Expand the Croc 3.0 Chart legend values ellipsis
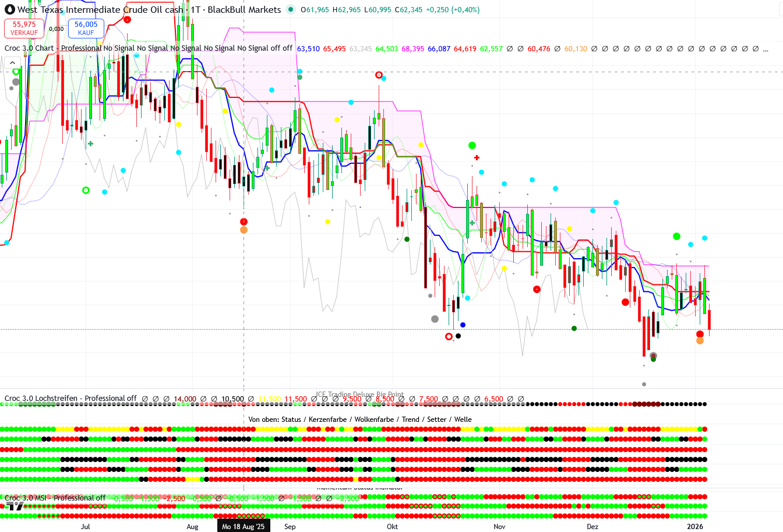Screen dimensions: 783x532 [766, 49]
